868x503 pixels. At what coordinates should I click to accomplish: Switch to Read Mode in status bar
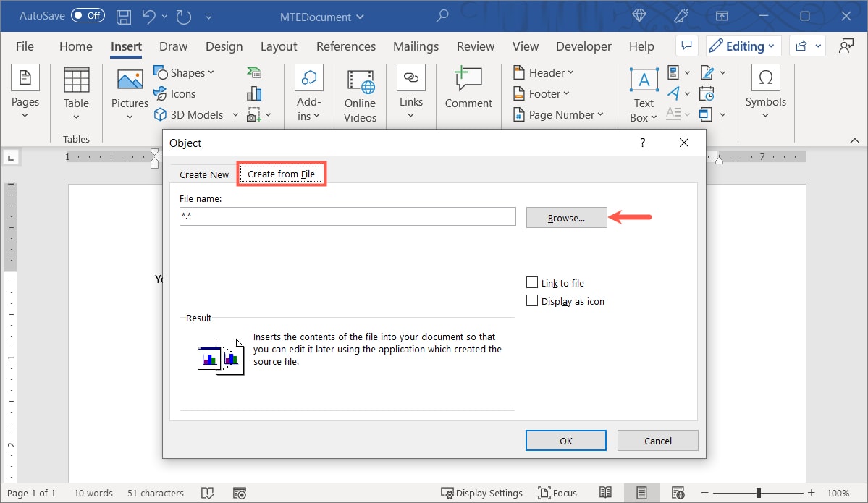pyautogui.click(x=605, y=493)
